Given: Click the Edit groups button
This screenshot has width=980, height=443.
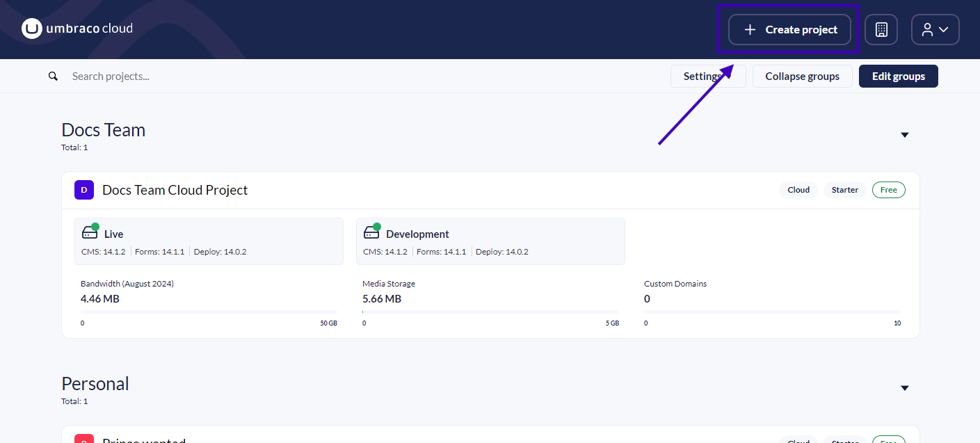Looking at the screenshot, I should [898, 76].
